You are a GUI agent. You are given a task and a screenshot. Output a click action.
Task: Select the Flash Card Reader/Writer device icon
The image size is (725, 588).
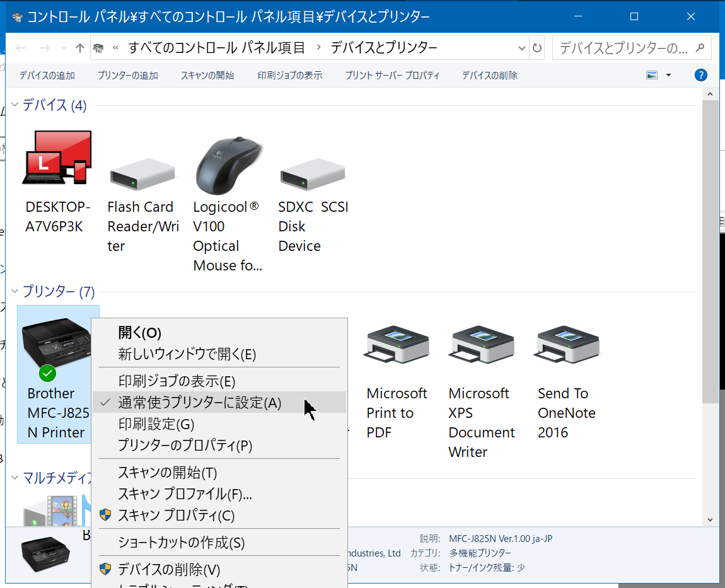click(x=142, y=174)
